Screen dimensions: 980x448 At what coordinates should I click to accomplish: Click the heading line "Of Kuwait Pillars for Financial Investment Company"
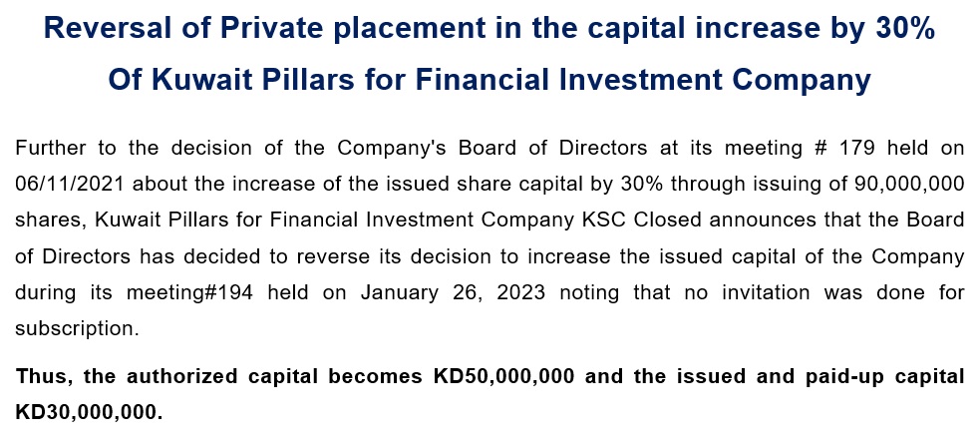tap(490, 80)
